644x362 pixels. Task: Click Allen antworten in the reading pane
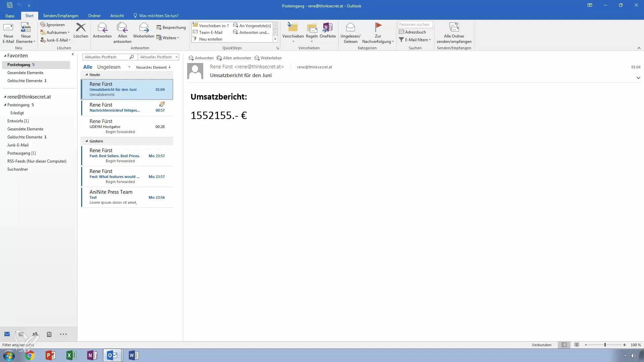[234, 58]
